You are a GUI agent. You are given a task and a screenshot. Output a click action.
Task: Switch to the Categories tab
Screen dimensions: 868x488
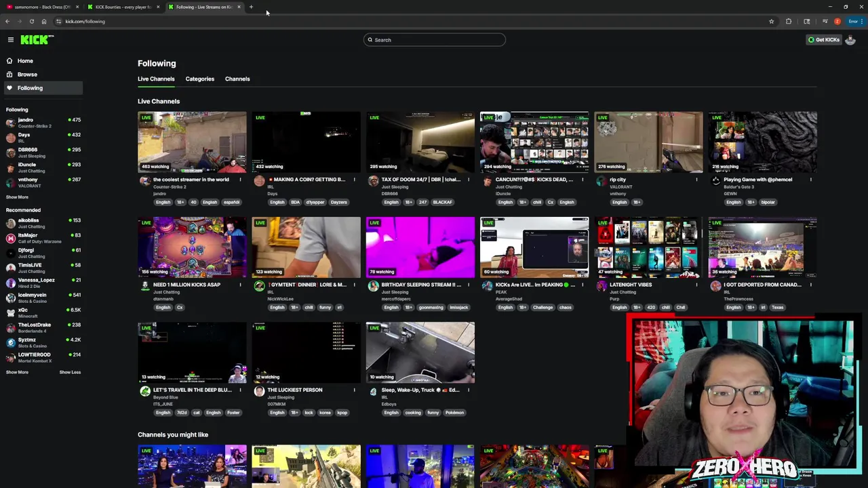[199, 79]
